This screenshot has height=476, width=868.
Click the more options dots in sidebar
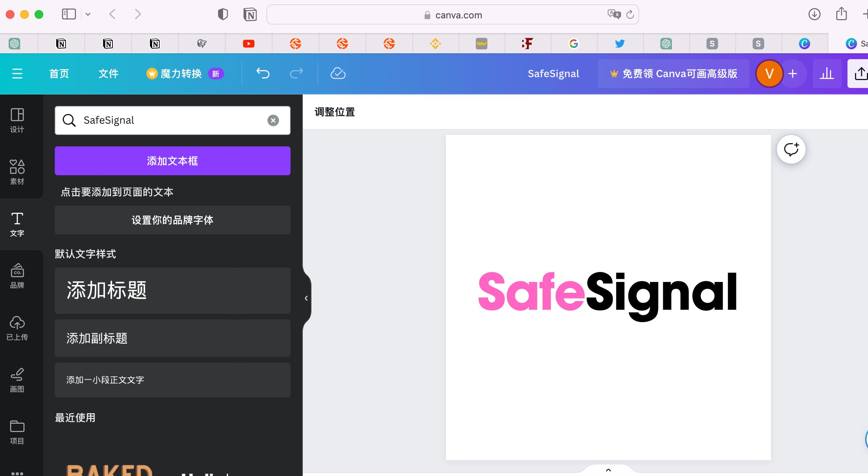click(x=17, y=473)
